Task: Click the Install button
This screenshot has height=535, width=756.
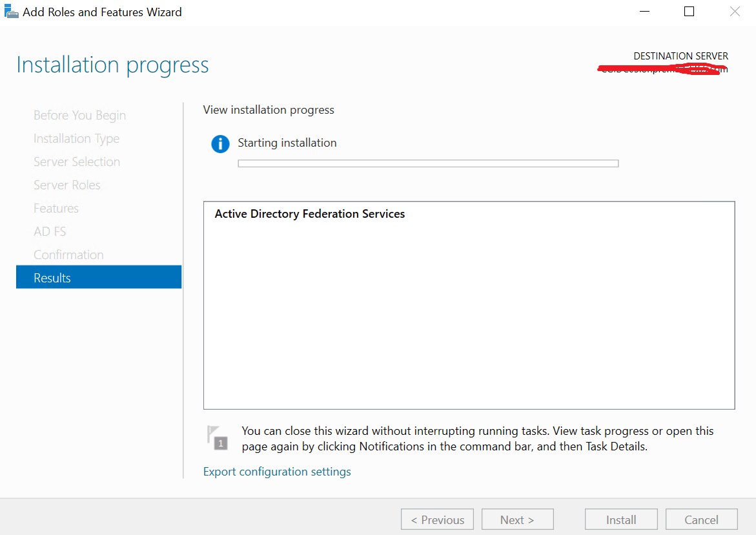Action: tap(620, 519)
